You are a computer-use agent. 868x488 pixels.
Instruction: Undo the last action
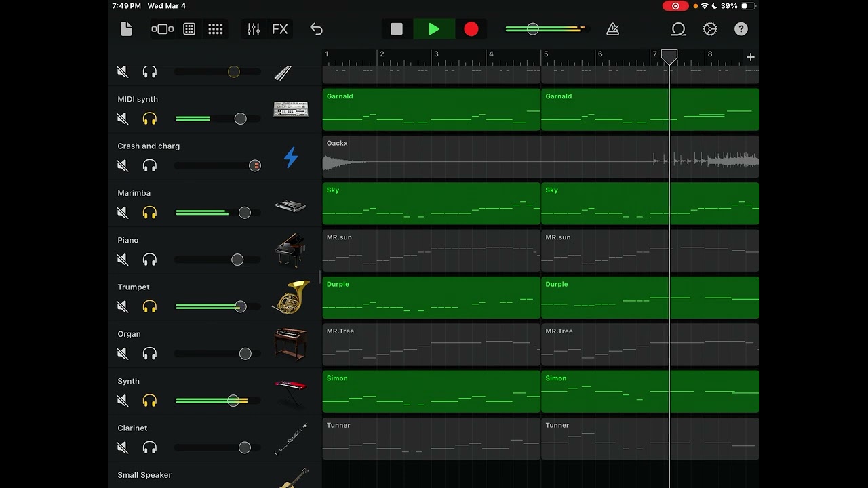point(316,29)
